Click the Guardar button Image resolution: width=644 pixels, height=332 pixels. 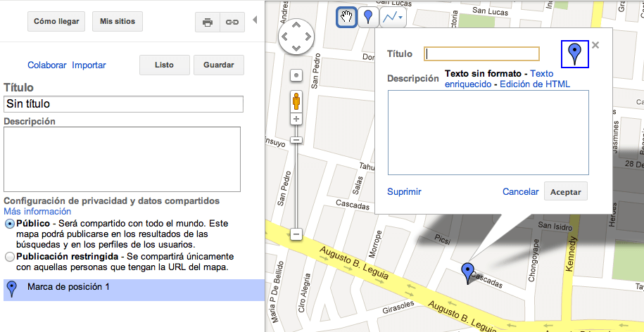tap(219, 65)
